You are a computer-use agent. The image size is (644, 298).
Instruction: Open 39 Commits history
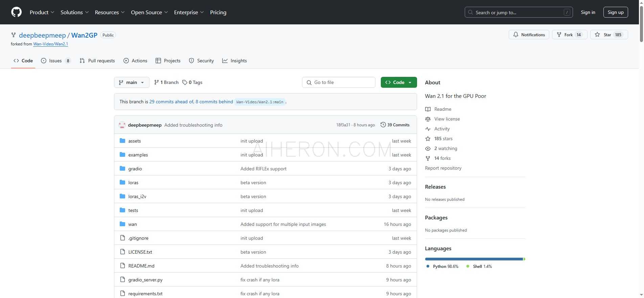(395, 125)
